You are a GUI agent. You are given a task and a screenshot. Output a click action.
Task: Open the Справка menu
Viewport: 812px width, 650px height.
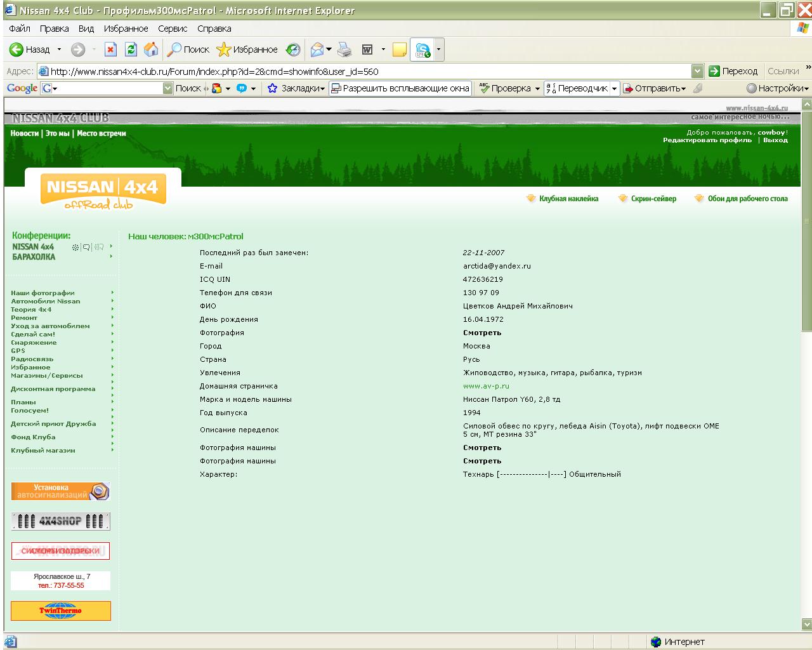[214, 29]
